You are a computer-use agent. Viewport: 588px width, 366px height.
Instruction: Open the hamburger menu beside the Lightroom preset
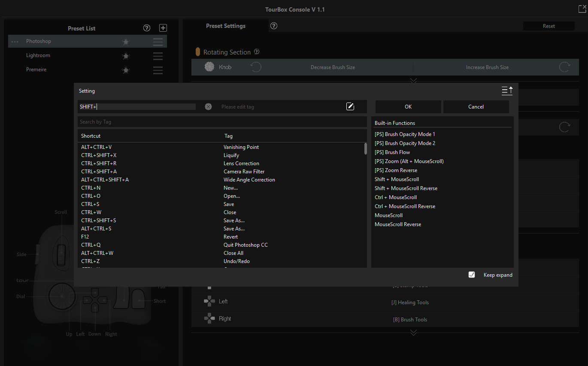pos(158,55)
